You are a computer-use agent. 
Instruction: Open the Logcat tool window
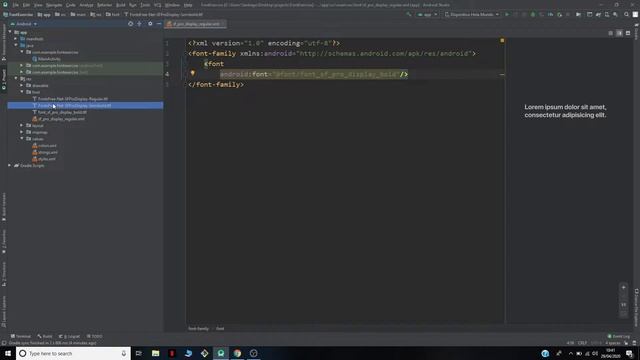[x=69, y=336]
